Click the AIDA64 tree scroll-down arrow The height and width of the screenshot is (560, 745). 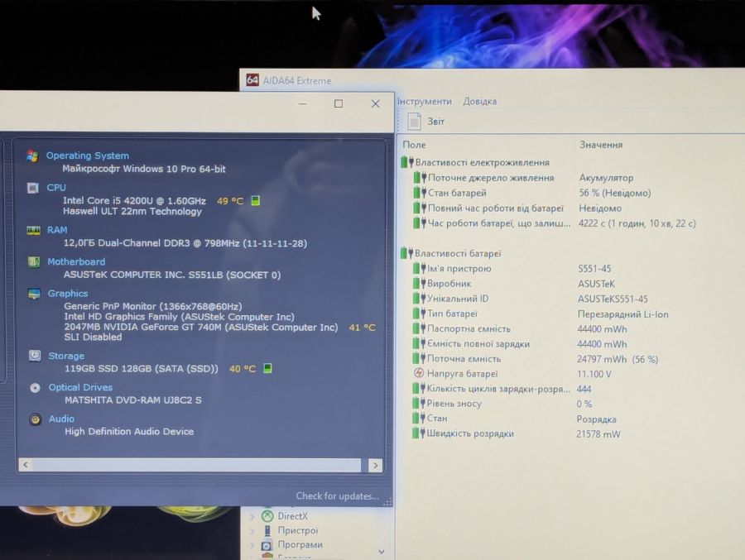coord(382,552)
